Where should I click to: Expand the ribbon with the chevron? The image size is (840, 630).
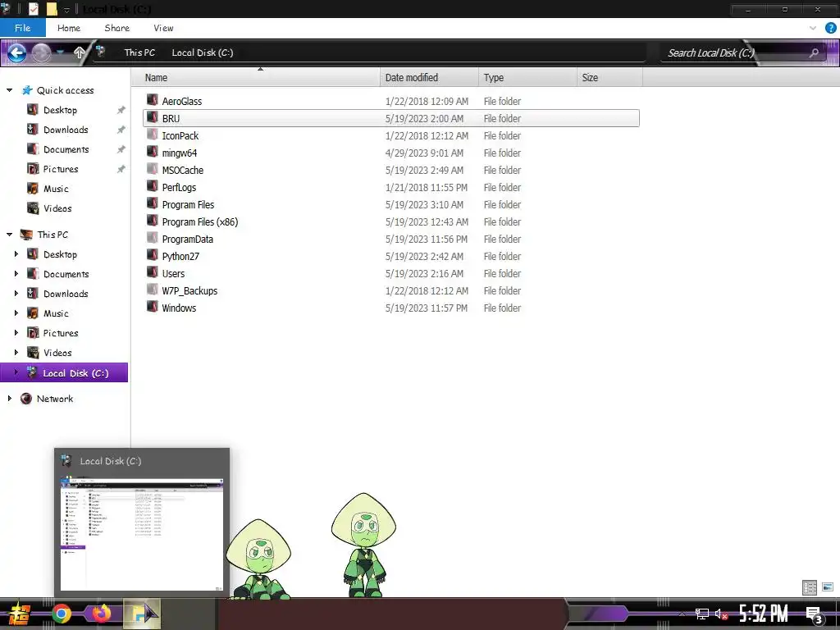coord(813,28)
